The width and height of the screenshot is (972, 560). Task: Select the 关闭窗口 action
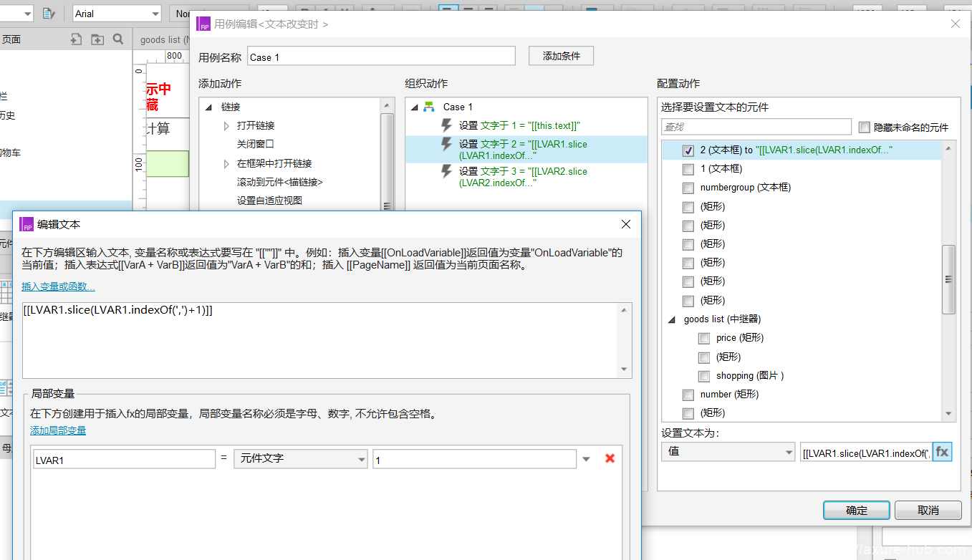(x=256, y=144)
